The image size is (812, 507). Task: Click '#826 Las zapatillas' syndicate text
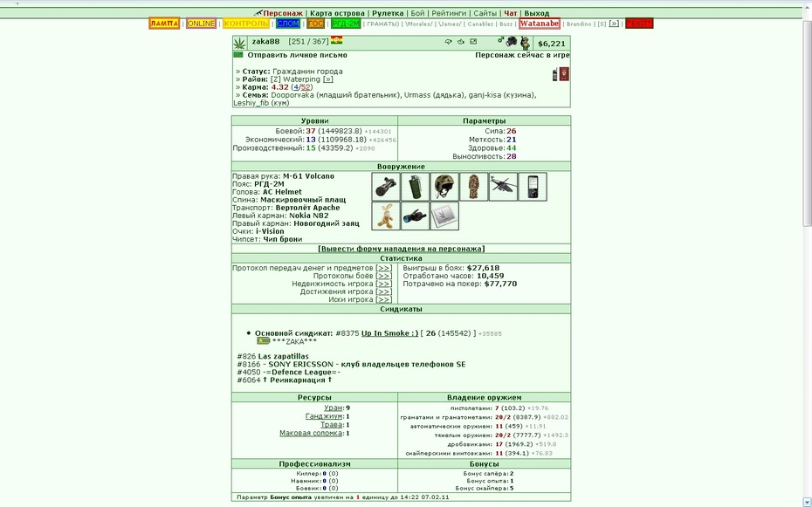pyautogui.click(x=273, y=356)
